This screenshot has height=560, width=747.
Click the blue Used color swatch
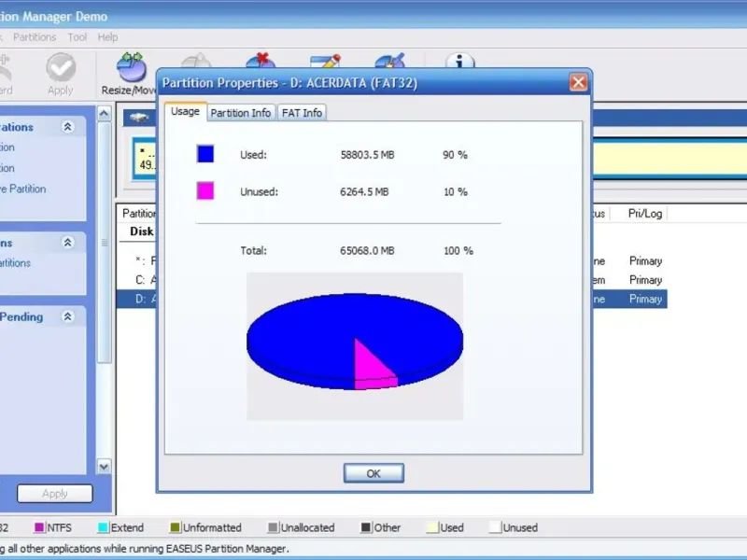point(205,154)
